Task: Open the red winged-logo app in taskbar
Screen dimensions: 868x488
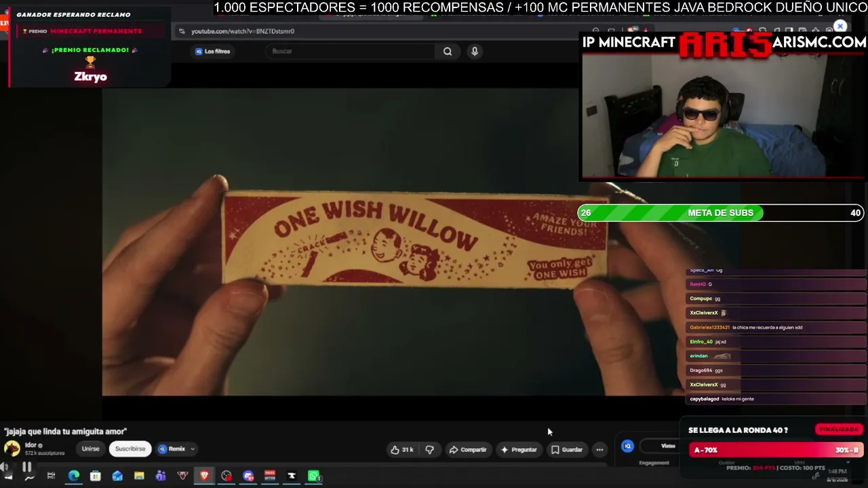Action: point(182,476)
